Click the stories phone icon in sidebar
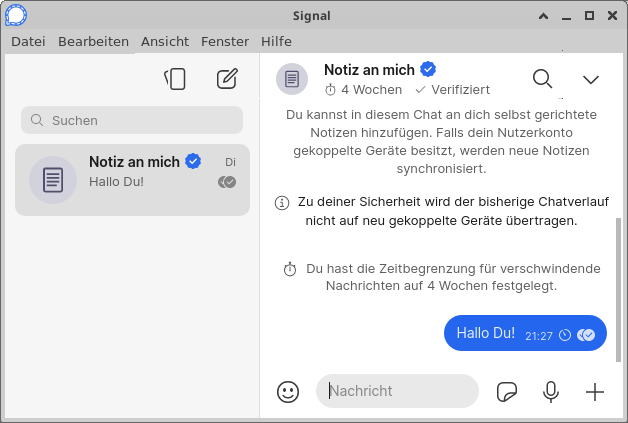 [x=175, y=79]
